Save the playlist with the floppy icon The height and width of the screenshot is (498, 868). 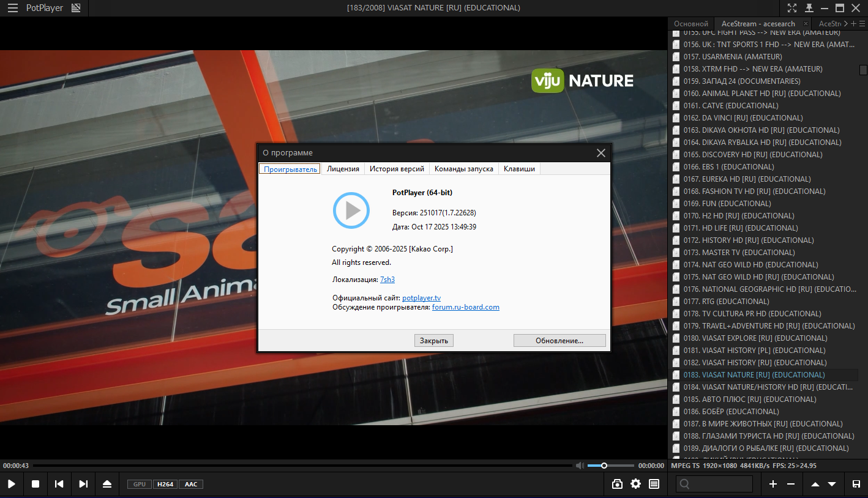pyautogui.click(x=856, y=484)
